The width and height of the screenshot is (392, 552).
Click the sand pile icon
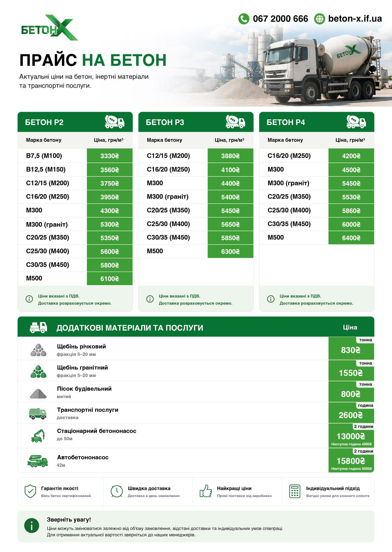tap(38, 393)
